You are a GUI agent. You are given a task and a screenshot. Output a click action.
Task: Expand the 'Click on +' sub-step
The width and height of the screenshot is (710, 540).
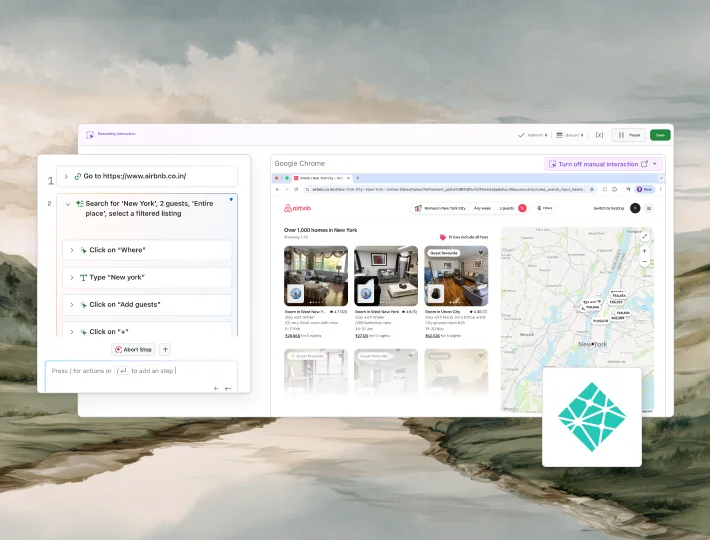tap(72, 332)
